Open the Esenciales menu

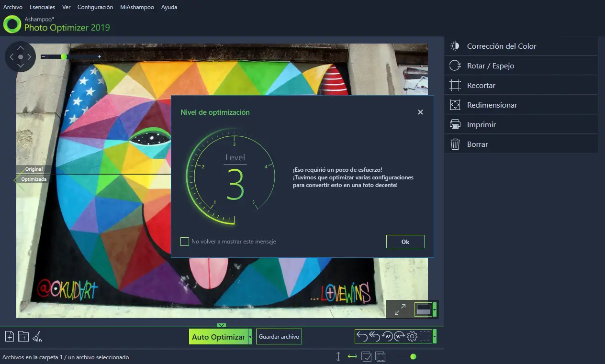pyautogui.click(x=42, y=7)
